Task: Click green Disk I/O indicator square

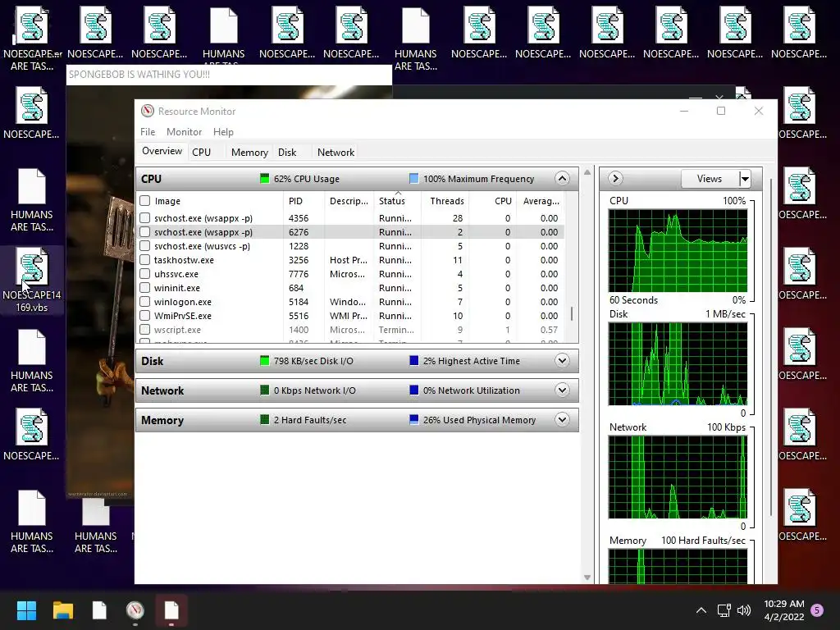Action: point(264,361)
